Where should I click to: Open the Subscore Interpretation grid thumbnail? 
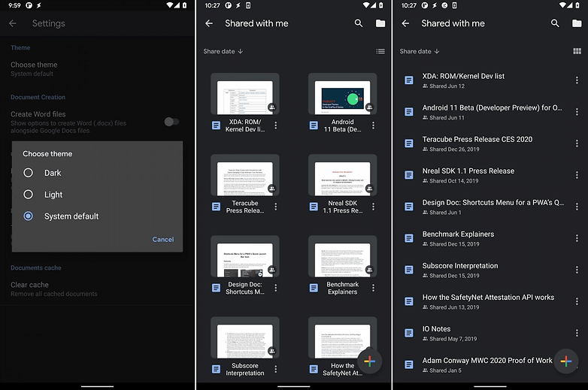click(245, 338)
